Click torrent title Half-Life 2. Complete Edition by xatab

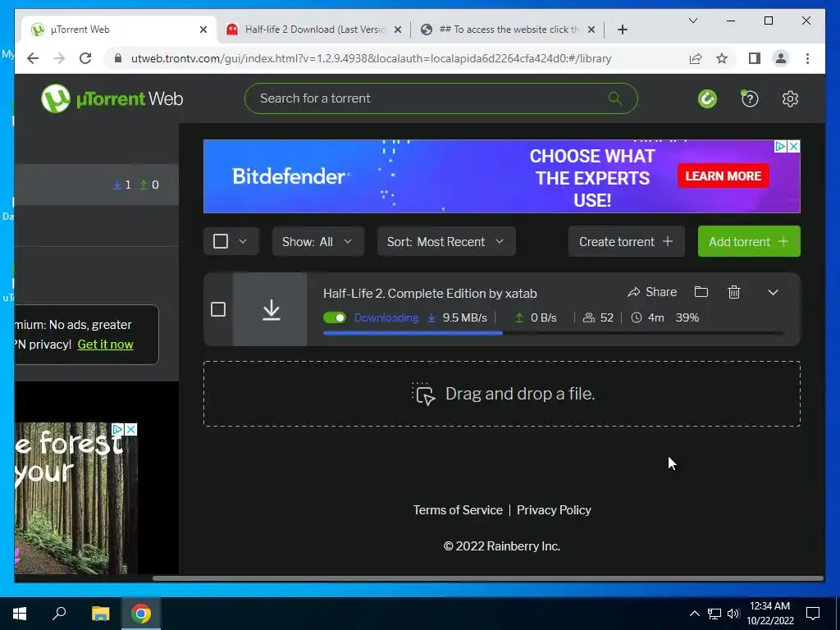[430, 293]
